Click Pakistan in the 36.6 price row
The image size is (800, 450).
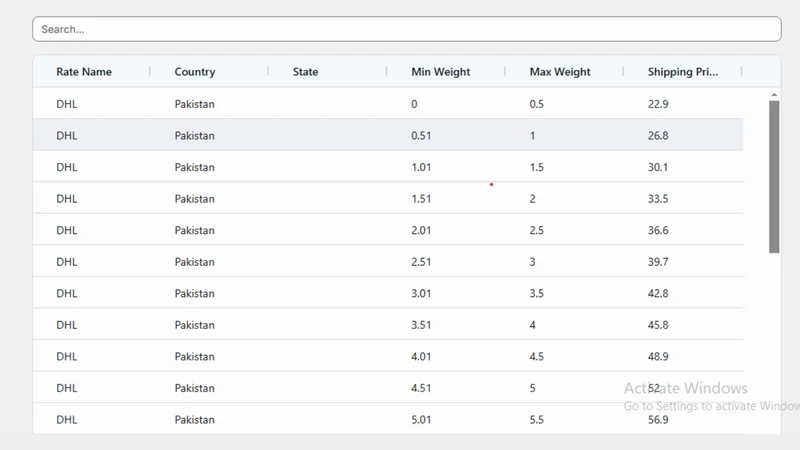[194, 231]
